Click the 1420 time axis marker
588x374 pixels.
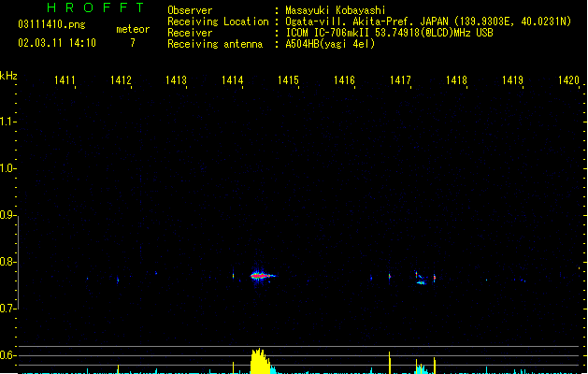click(x=569, y=80)
